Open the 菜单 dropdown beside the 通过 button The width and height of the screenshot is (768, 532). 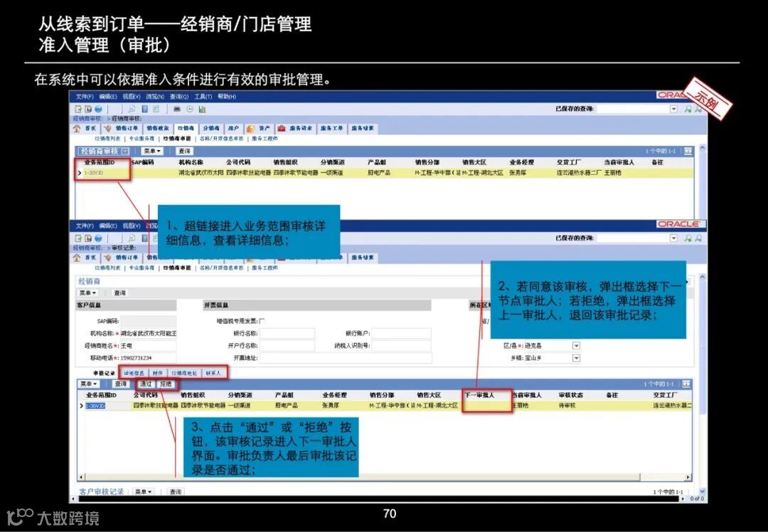[89, 384]
